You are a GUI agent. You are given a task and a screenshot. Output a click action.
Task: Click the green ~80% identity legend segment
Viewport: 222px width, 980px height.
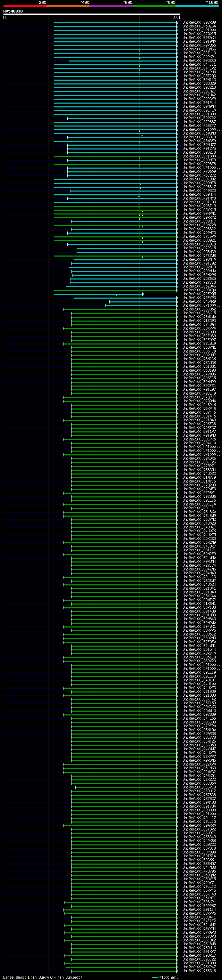[x=154, y=6]
